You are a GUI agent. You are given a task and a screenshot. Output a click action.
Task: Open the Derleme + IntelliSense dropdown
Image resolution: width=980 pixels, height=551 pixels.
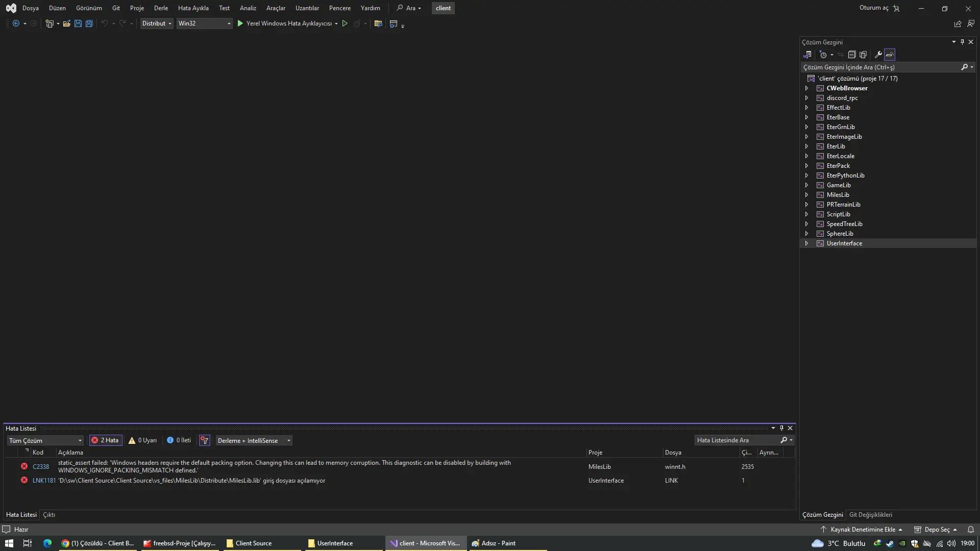[x=254, y=440]
